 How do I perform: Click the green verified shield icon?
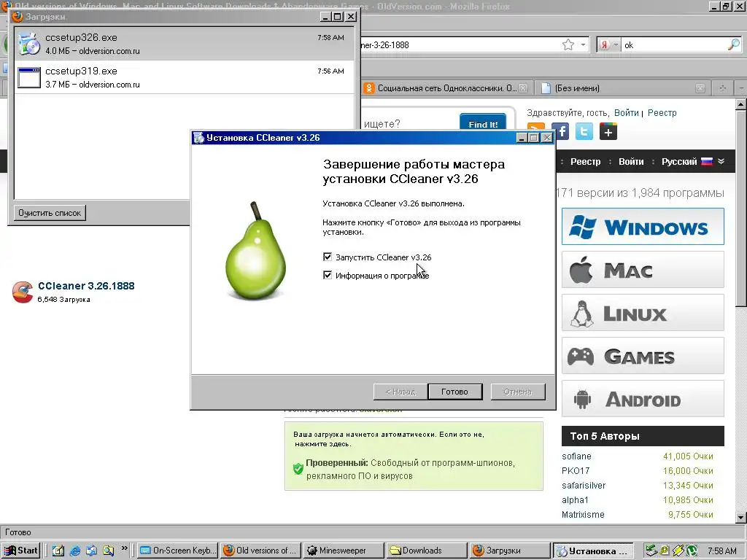[298, 469]
